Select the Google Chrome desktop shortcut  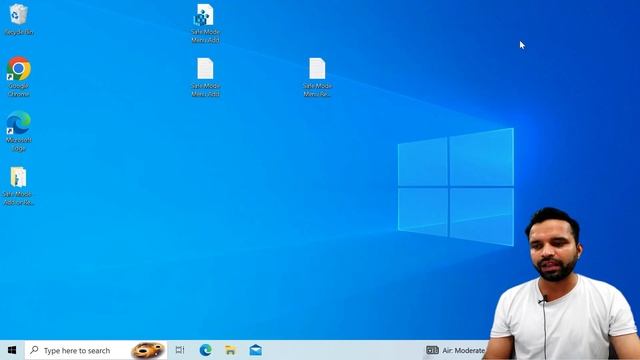click(18, 77)
